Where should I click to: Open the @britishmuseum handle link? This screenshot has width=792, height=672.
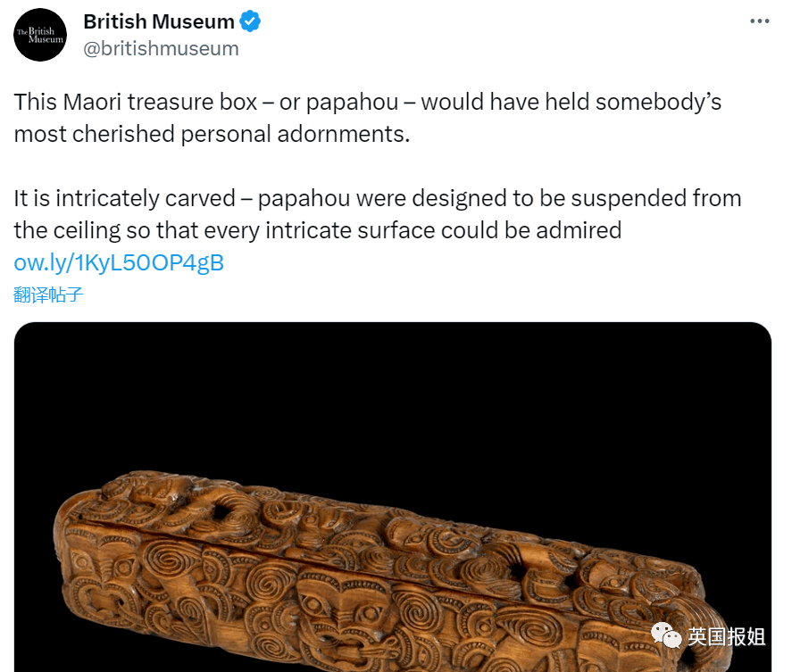coord(161,49)
